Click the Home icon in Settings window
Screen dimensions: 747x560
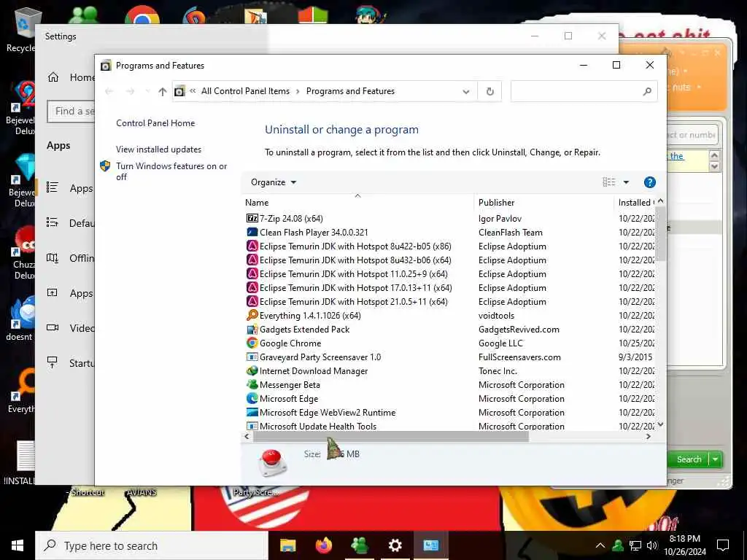point(53,77)
